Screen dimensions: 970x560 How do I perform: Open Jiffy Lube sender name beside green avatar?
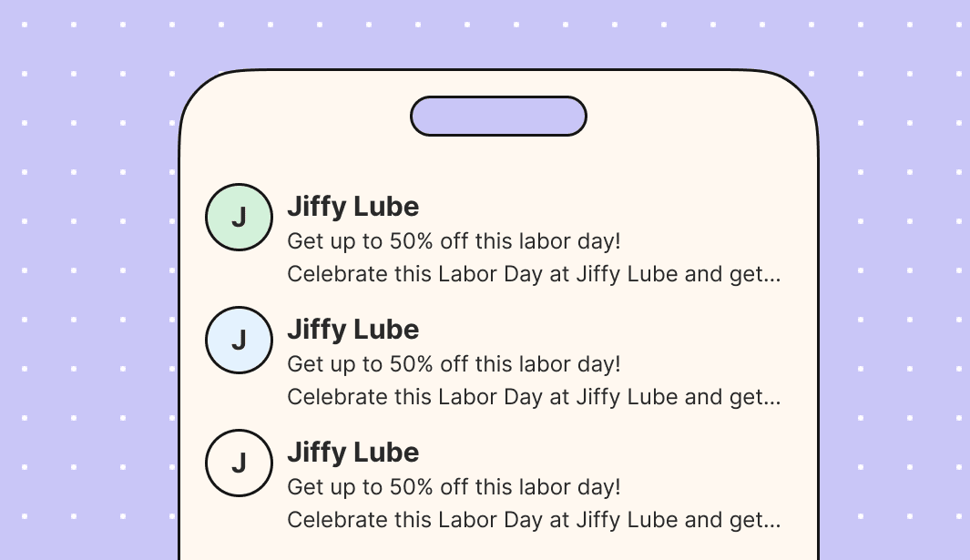click(353, 207)
